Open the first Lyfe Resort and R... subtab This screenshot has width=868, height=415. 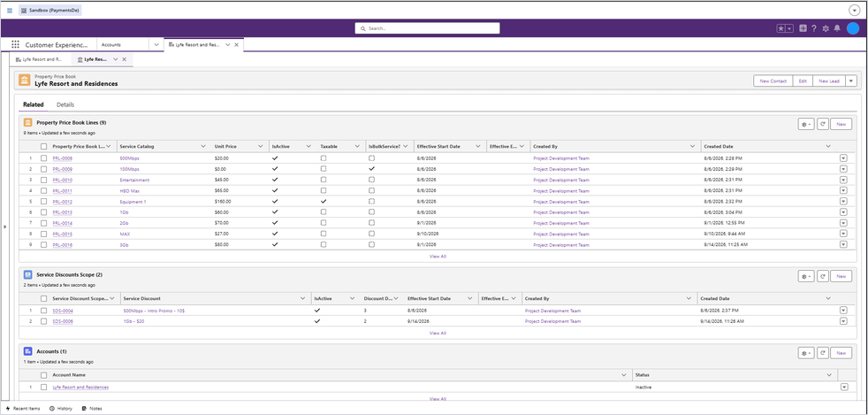point(40,59)
